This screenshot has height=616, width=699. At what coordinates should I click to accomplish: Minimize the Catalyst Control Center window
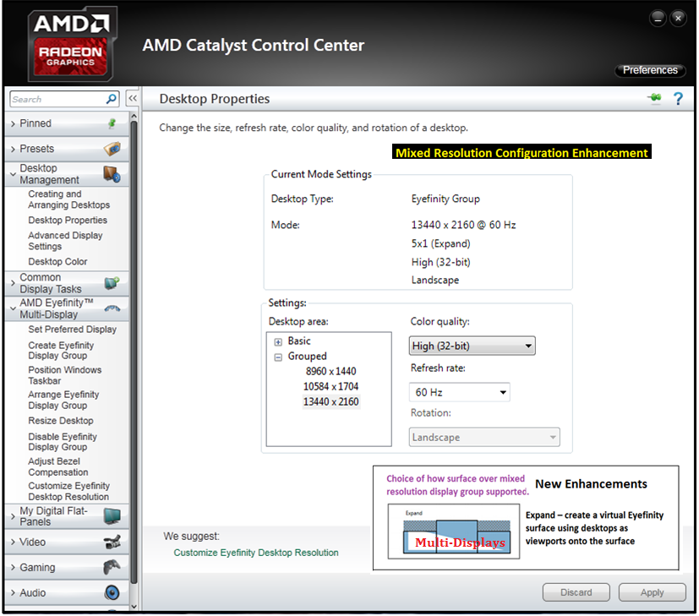(x=658, y=19)
